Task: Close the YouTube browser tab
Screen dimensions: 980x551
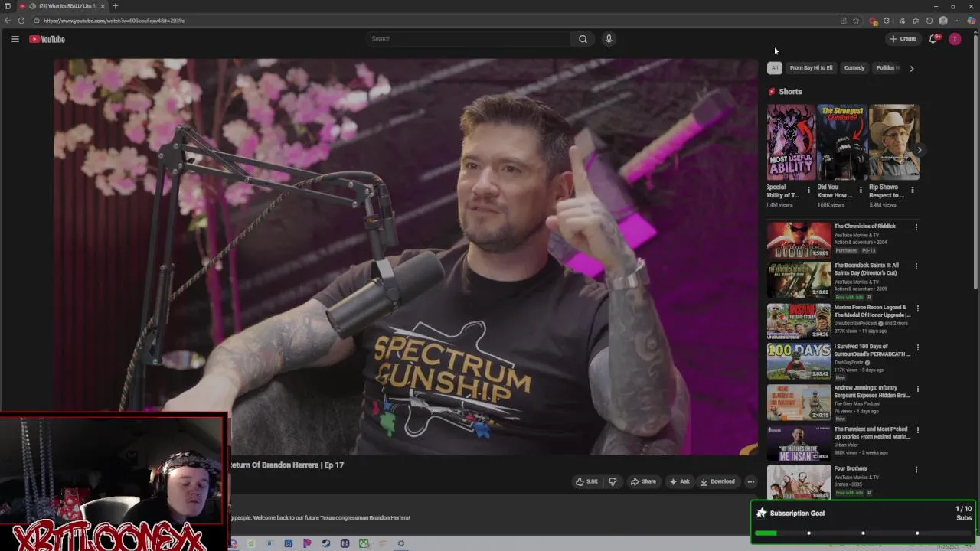Action: coord(103,6)
